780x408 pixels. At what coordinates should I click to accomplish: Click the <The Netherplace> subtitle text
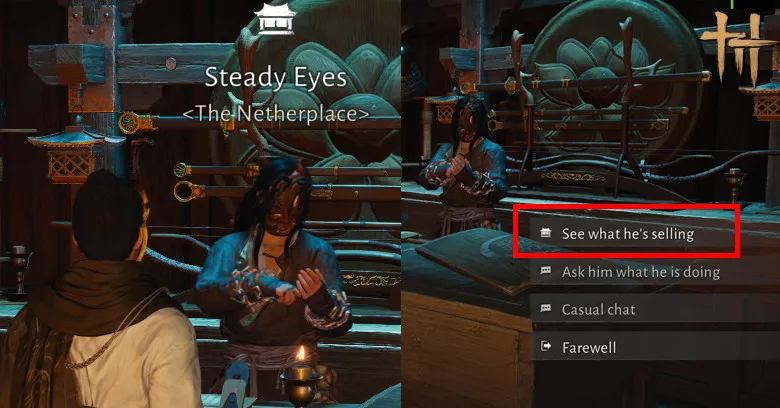click(x=276, y=114)
